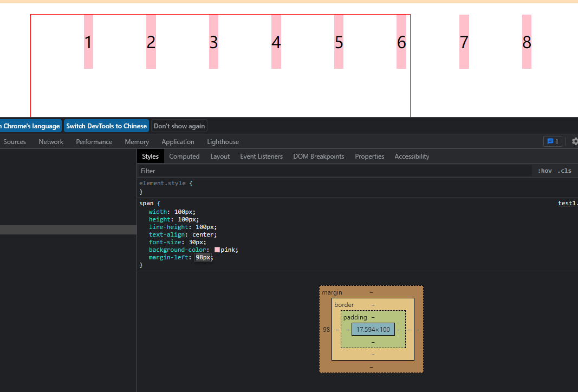
Task: Click the pink span numbered 2
Action: pyautogui.click(x=151, y=42)
